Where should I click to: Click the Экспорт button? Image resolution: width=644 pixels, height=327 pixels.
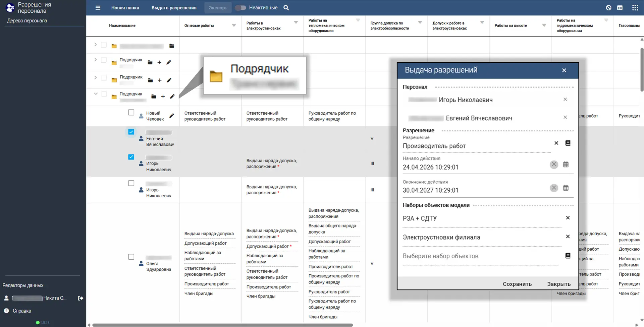(218, 8)
